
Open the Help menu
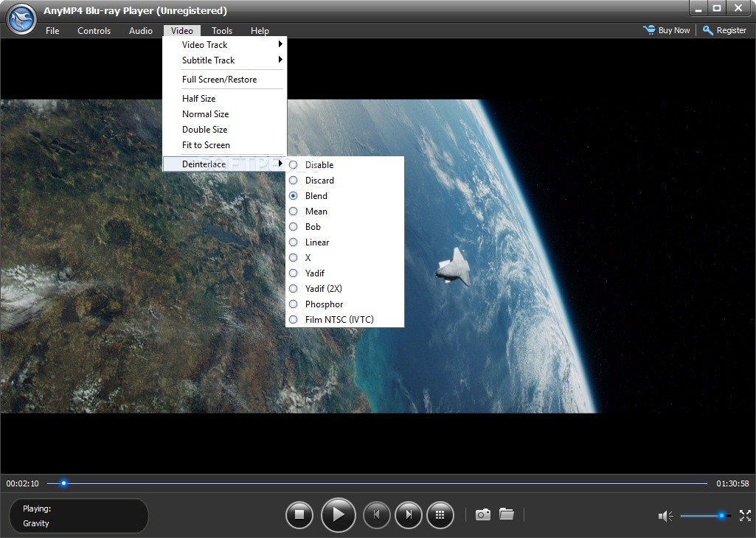[x=260, y=30]
